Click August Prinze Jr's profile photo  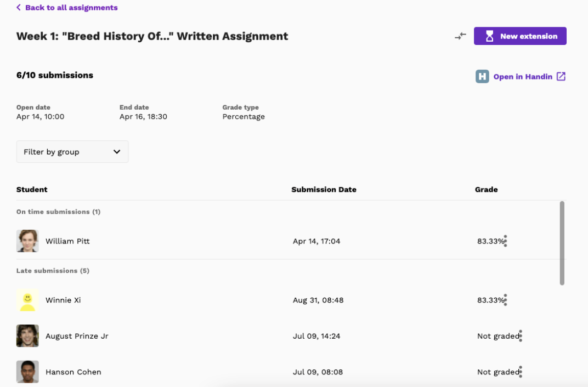pyautogui.click(x=27, y=335)
